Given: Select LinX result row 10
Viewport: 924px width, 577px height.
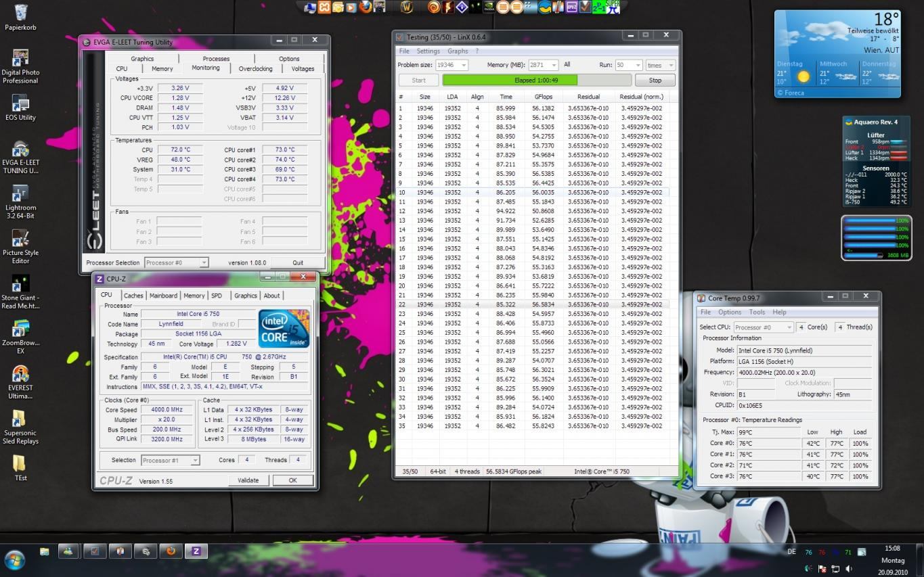Looking at the screenshot, I should click(533, 192).
